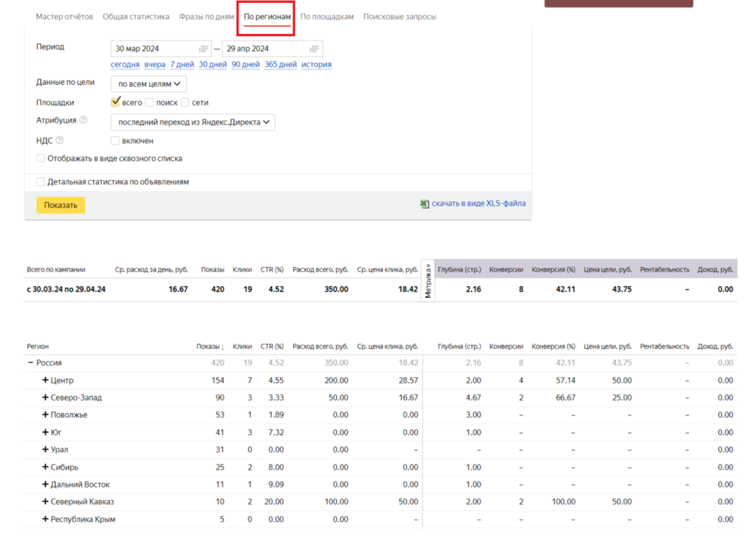This screenshot has width=756, height=537.
Task: Expand the Северный Кавказ region row
Action: tap(46, 502)
